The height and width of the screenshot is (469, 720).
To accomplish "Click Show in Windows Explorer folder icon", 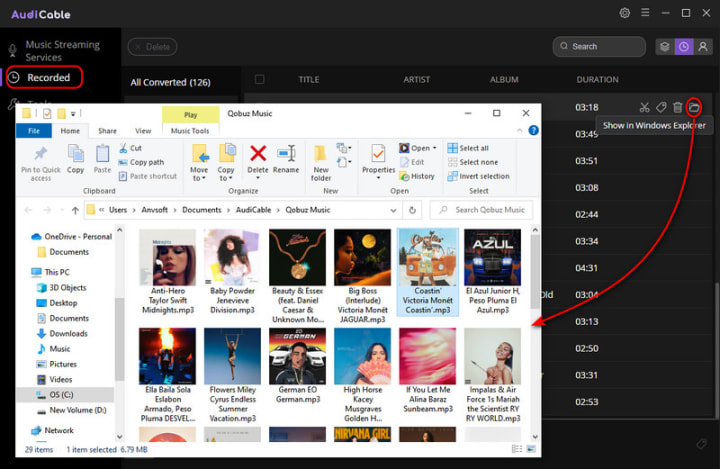I will [694, 107].
